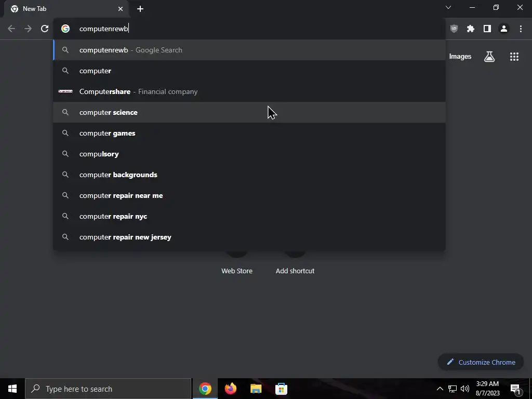
Task: Choose the 'computer' suggestion
Action: click(x=249, y=71)
